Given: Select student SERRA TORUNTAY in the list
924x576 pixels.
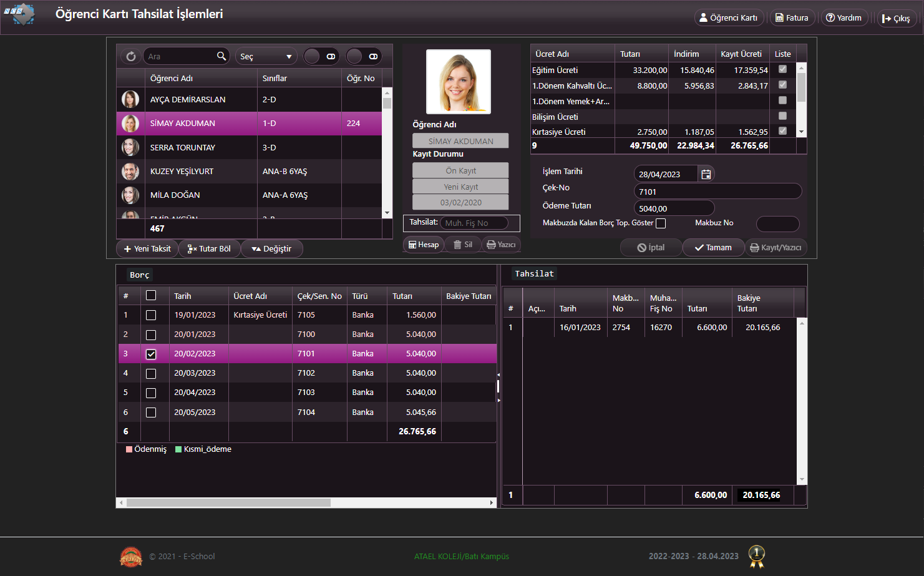Looking at the screenshot, I should [x=182, y=147].
